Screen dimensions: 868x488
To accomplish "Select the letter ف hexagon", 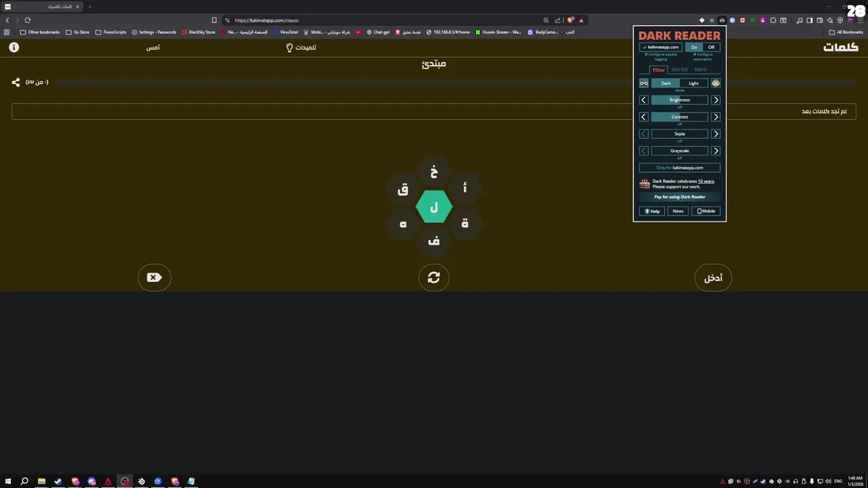I will click(434, 241).
